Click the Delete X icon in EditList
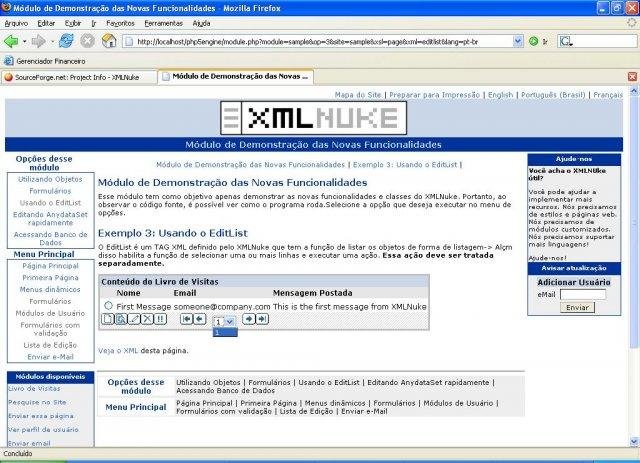The height and width of the screenshot is (463, 640). click(x=147, y=319)
